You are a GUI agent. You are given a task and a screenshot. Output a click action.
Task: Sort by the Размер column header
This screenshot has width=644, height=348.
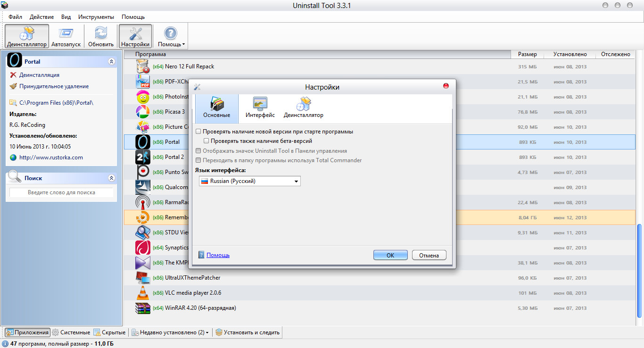[527, 54]
